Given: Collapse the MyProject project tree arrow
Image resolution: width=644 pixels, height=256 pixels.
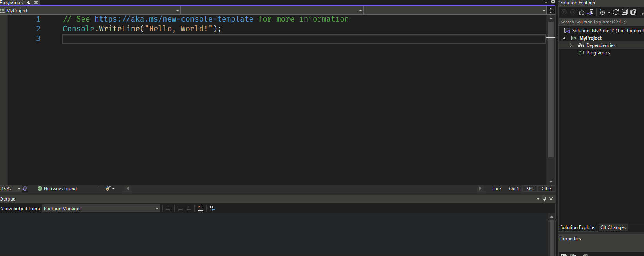Looking at the screenshot, I should tap(564, 38).
